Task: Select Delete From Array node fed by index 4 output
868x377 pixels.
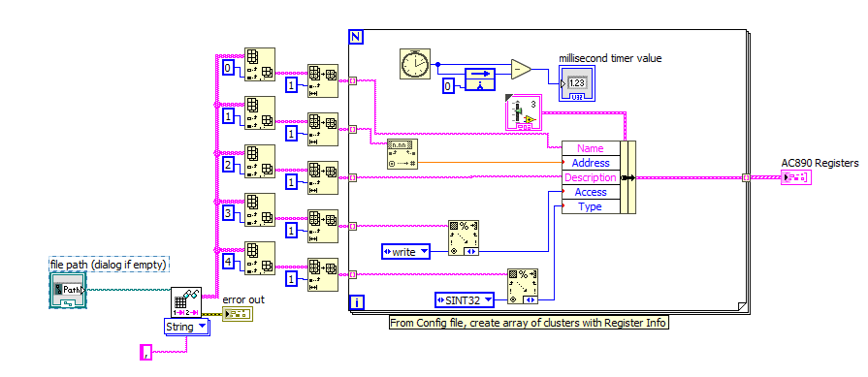Action: (322, 274)
